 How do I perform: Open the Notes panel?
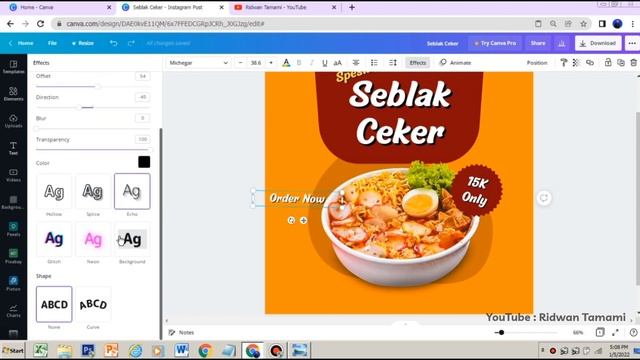(181, 333)
